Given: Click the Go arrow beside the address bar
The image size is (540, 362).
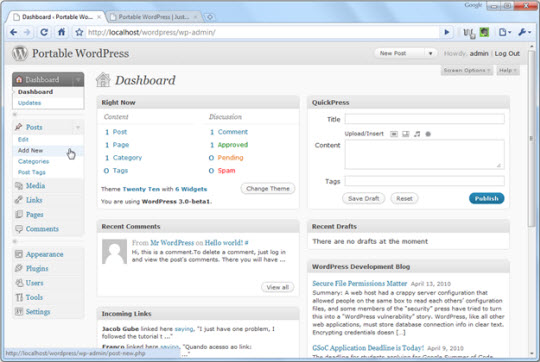Looking at the screenshot, I should (x=447, y=32).
